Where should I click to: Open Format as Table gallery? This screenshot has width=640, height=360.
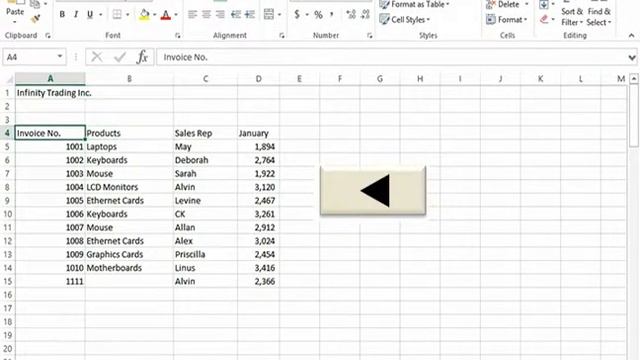[414, 4]
